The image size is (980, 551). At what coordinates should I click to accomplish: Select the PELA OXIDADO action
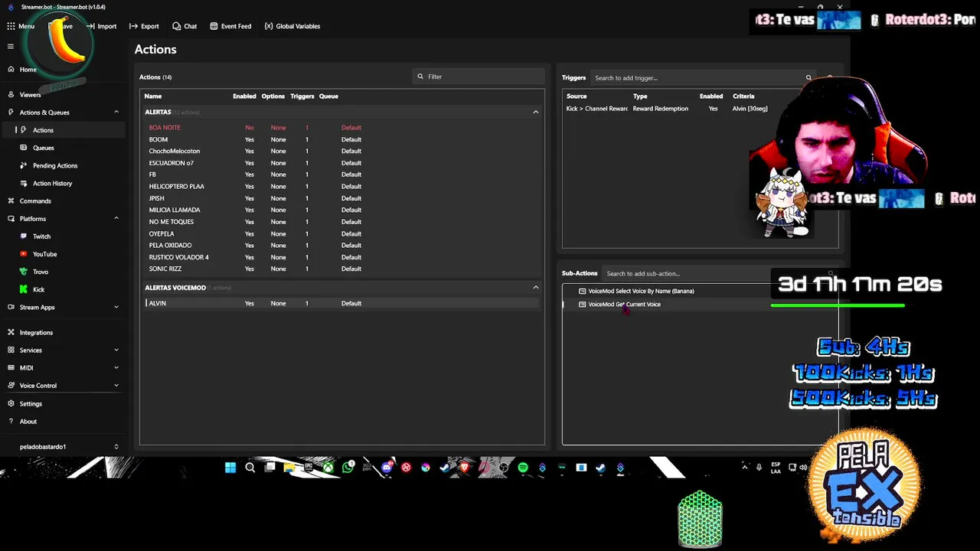(171, 246)
